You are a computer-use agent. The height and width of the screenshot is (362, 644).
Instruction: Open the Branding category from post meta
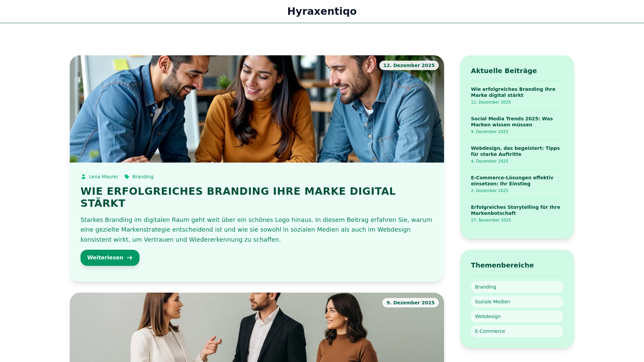(x=143, y=177)
